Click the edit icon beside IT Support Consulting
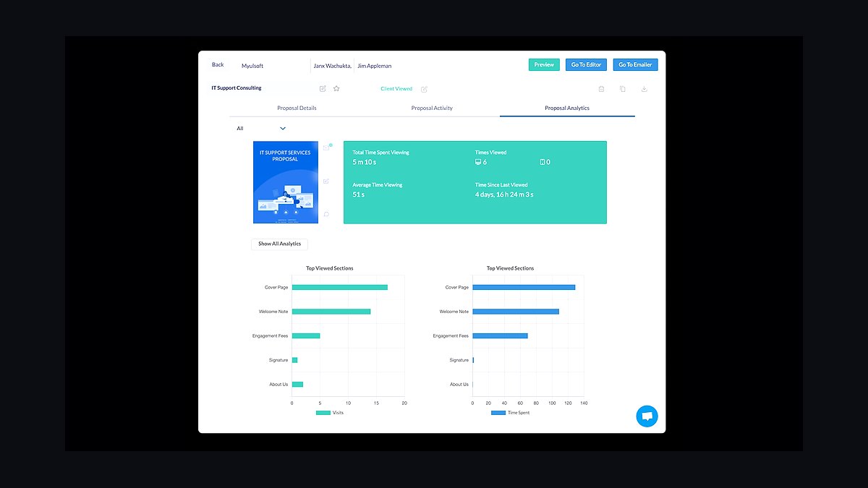 pos(323,89)
